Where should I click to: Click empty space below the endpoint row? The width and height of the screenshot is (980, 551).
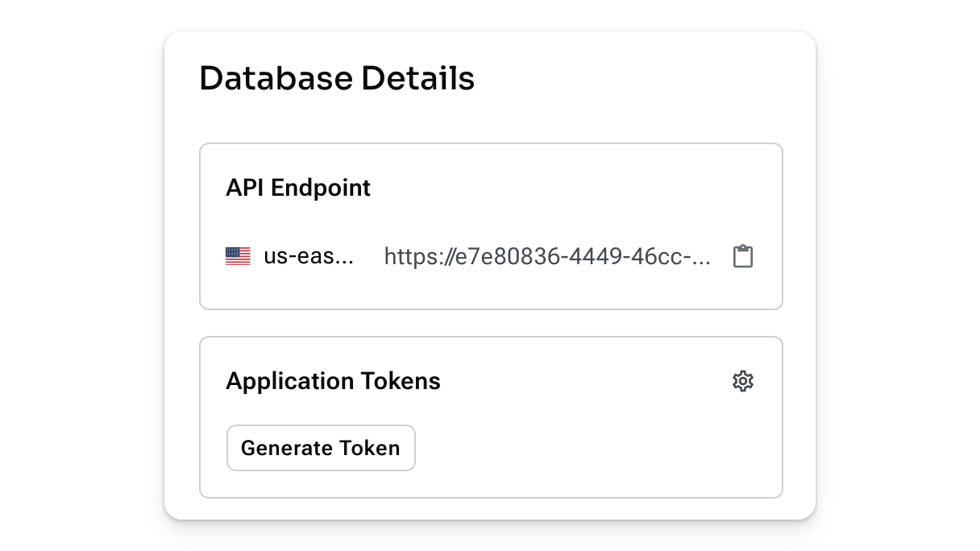click(x=490, y=290)
